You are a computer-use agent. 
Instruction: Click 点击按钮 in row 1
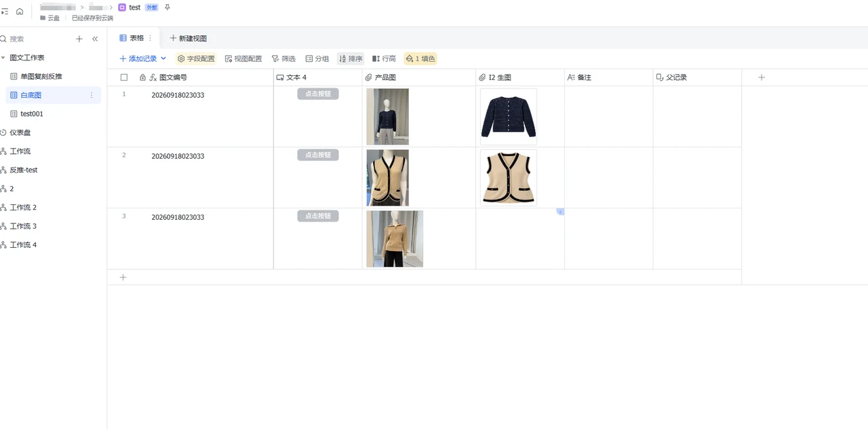coord(318,94)
